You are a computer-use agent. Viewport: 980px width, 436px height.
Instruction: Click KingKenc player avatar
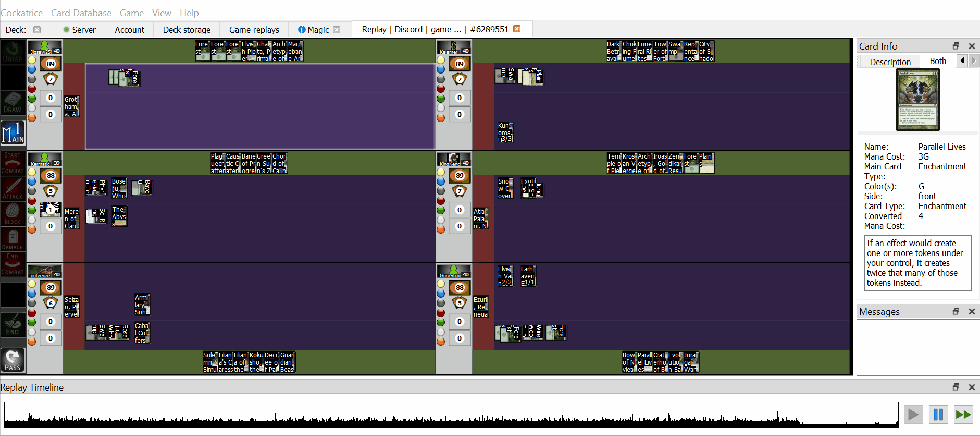click(454, 160)
